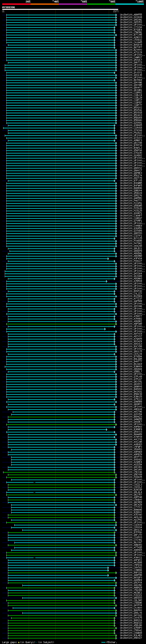Select hit label UniRef100_P09895
Image resolution: width=146 pixels, height=644 pixels.
(x=131, y=241)
